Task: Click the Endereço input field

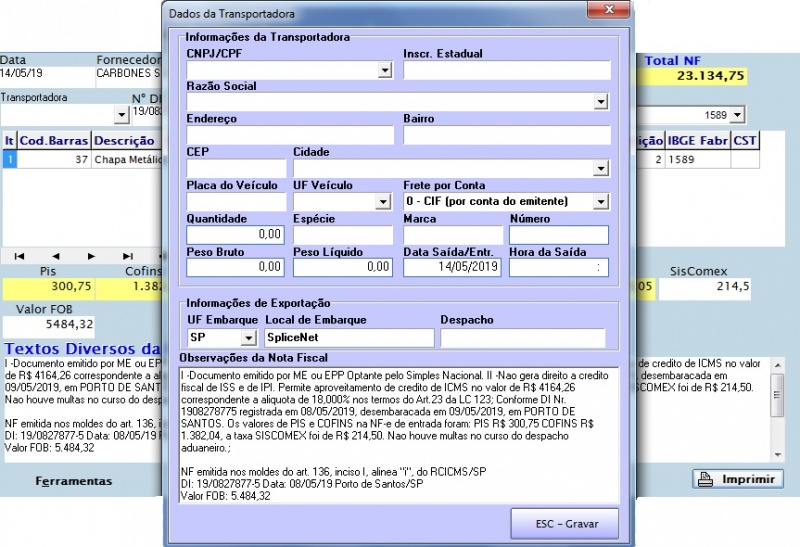Action: [x=290, y=135]
